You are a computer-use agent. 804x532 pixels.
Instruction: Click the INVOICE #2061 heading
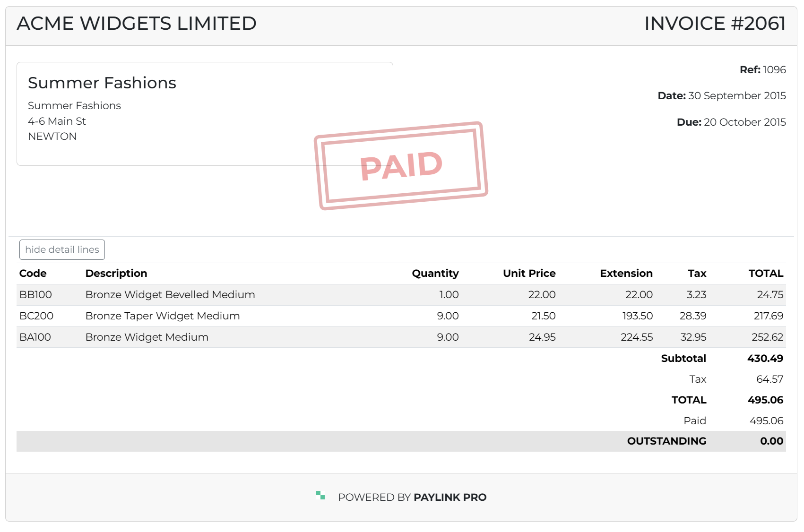pos(715,24)
